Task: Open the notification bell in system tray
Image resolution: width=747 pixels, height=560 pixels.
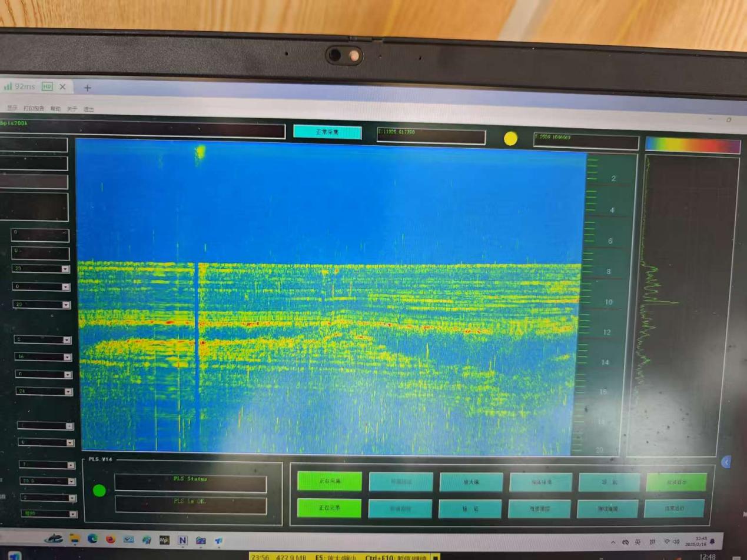Action: coord(713,541)
